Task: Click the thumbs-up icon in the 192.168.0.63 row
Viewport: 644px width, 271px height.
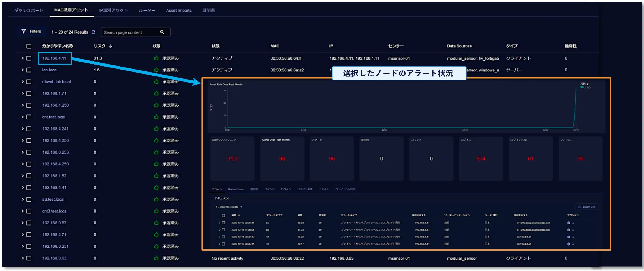Action: point(156,258)
